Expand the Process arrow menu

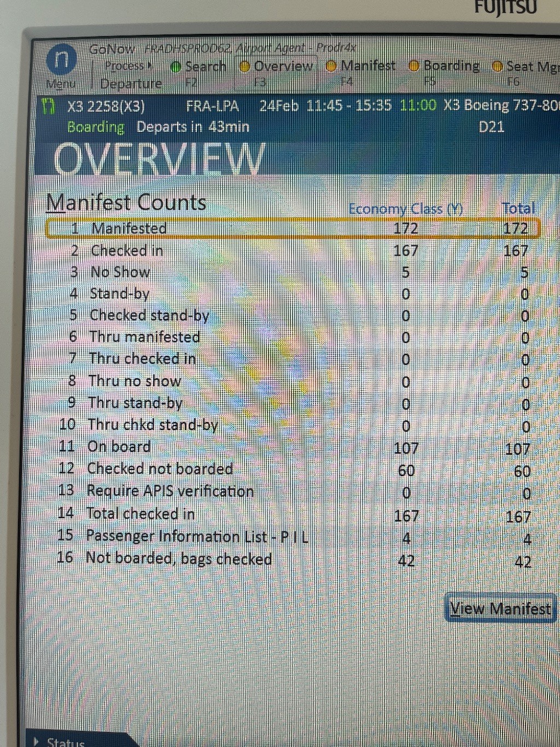[x=149, y=66]
